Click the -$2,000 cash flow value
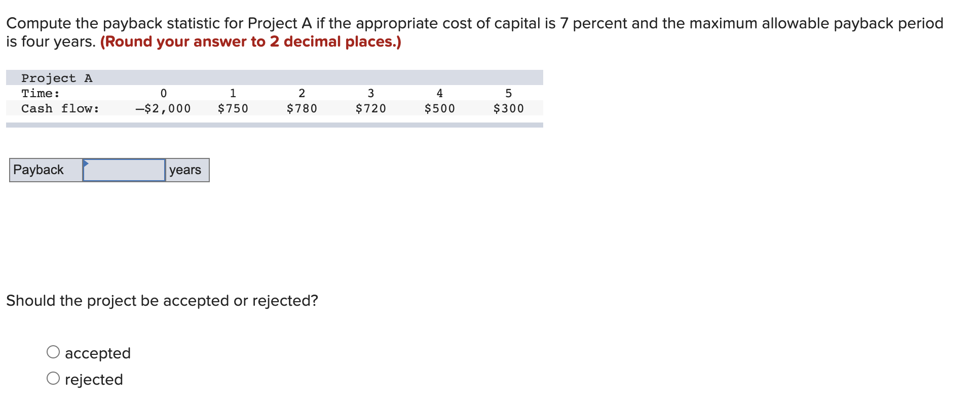This screenshot has height=407, width=980. point(162,108)
